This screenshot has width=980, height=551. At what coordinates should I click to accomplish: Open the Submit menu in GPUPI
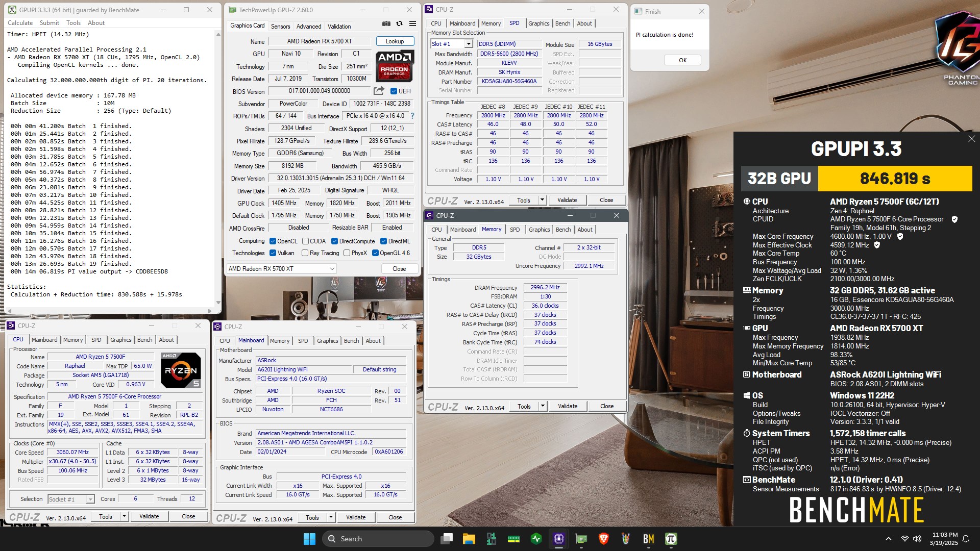click(50, 23)
